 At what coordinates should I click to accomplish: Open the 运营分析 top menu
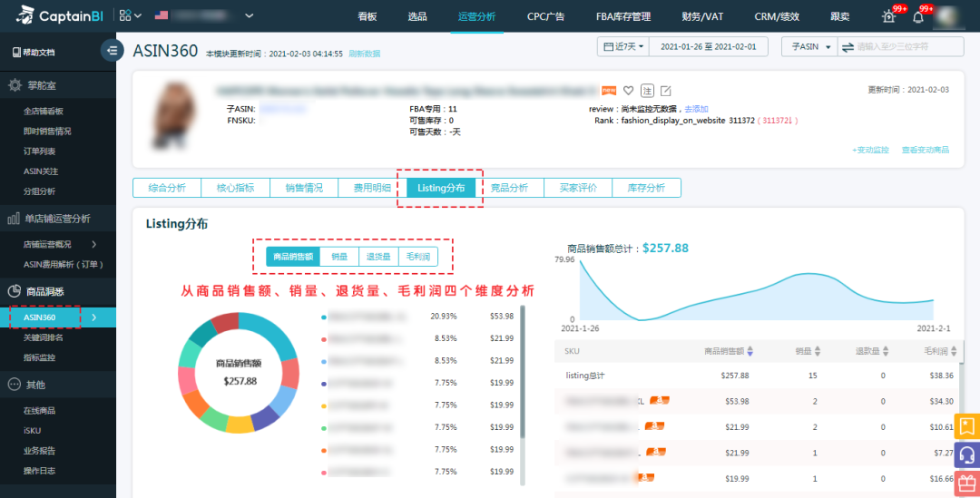click(477, 16)
